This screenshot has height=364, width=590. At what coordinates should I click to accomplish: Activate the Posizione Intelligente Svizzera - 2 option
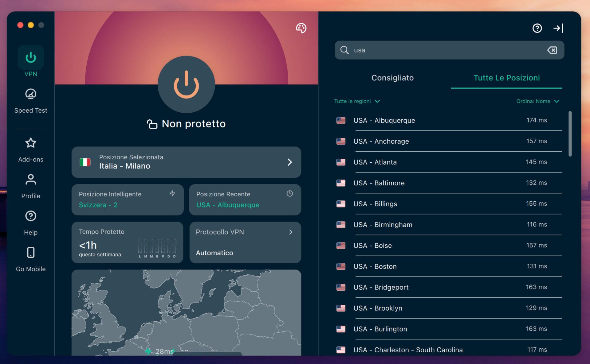[x=127, y=200]
